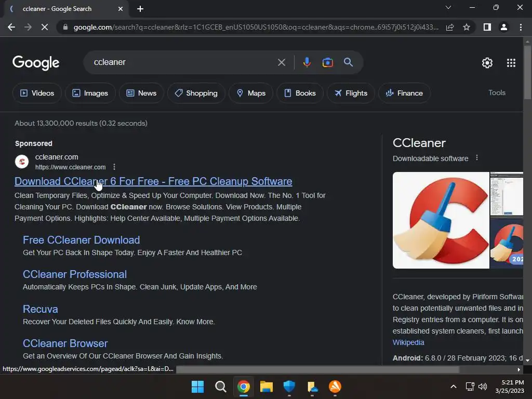Image resolution: width=532 pixels, height=399 pixels.
Task: Open Download CCleaner 6 For Free link
Action: point(153,181)
